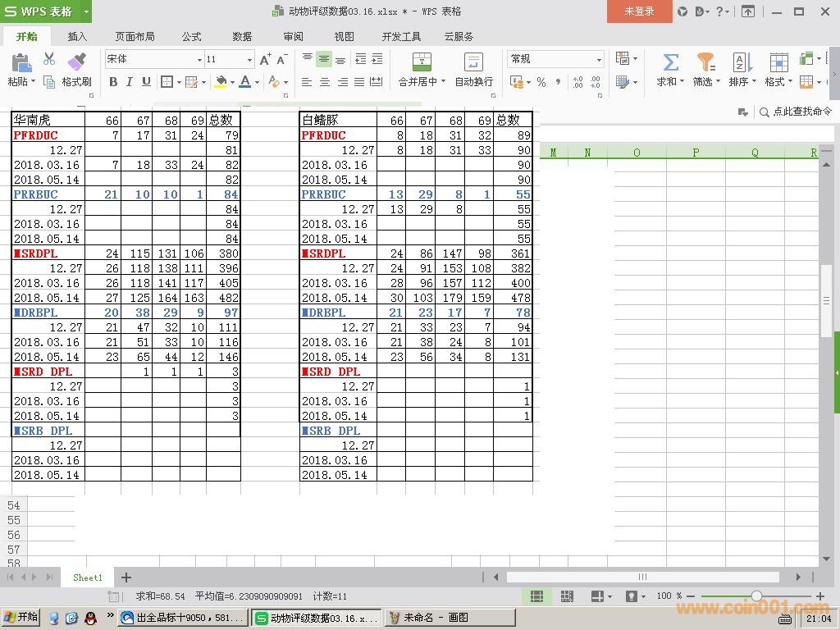Click the percent style icon
Viewport: 840px width, 630px height.
(x=541, y=82)
